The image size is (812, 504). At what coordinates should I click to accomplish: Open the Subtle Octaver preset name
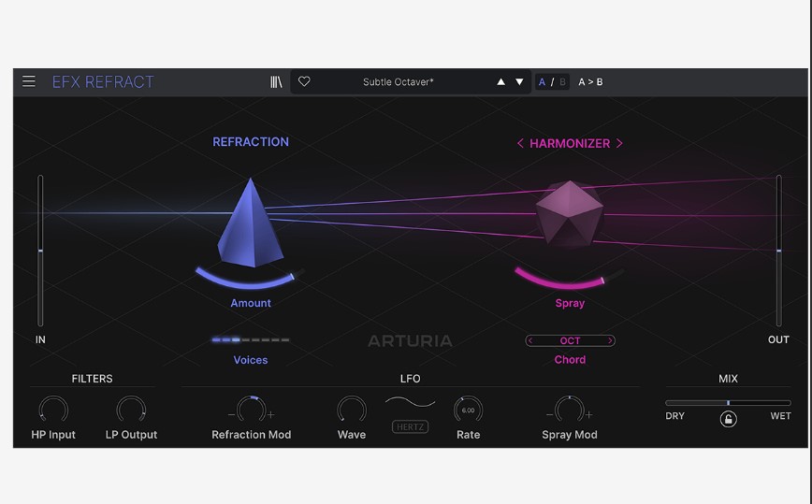click(399, 81)
